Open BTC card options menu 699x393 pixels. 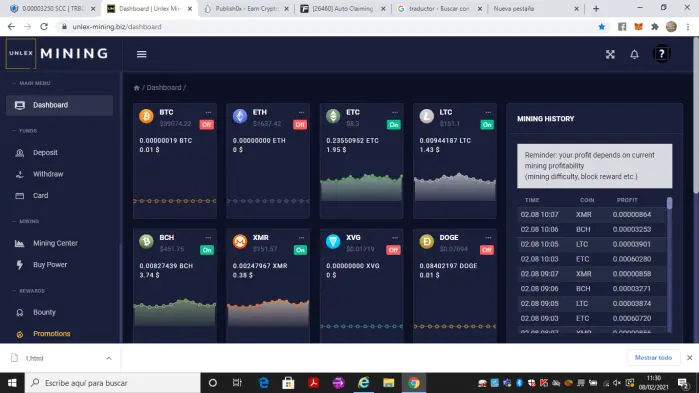click(x=208, y=112)
